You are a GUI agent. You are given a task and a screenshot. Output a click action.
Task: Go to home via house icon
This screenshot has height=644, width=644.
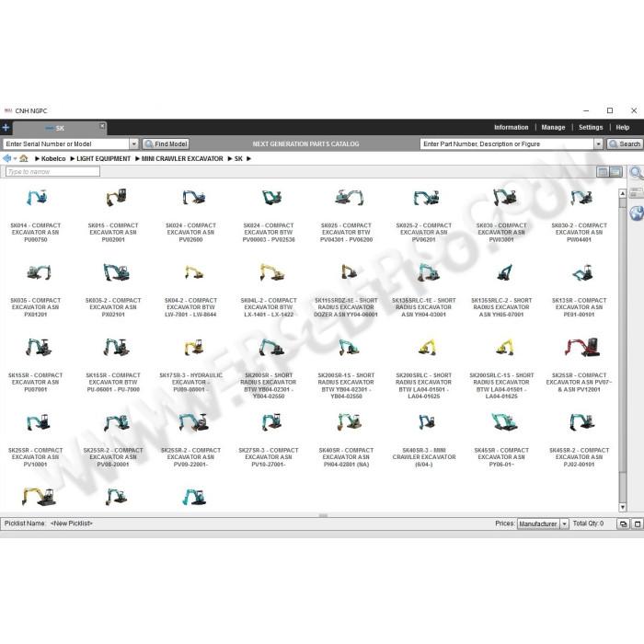(x=23, y=158)
